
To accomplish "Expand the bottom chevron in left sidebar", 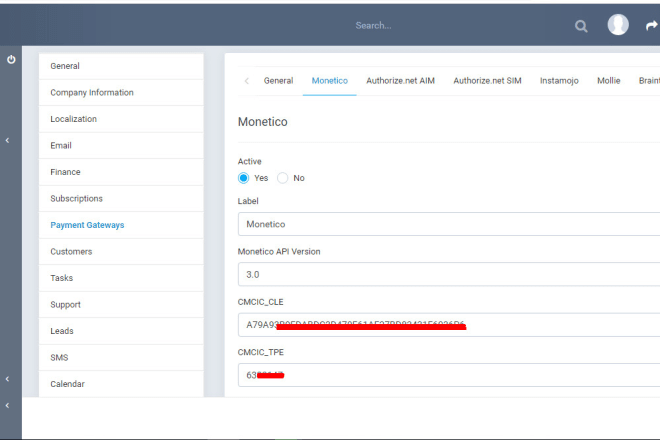I will [x=7, y=405].
